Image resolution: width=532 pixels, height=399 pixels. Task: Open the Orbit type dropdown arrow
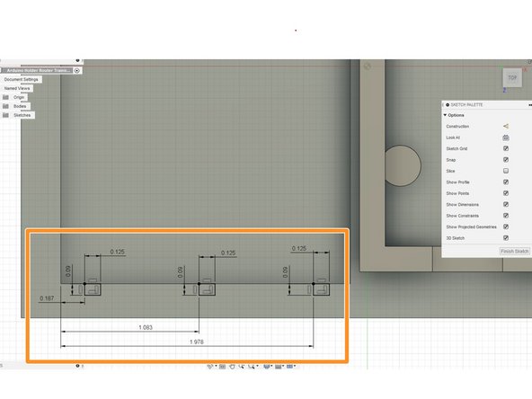point(216,366)
